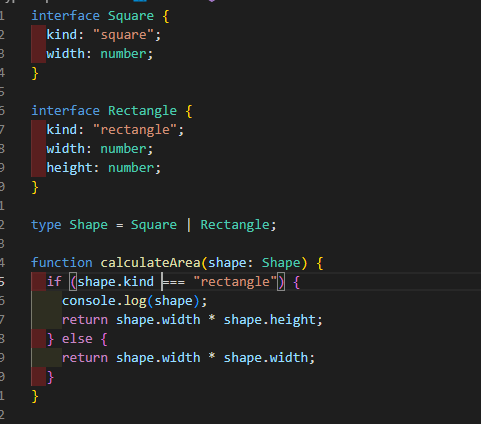Click 'Shape' name in the type alias declaration

pyautogui.click(x=89, y=225)
